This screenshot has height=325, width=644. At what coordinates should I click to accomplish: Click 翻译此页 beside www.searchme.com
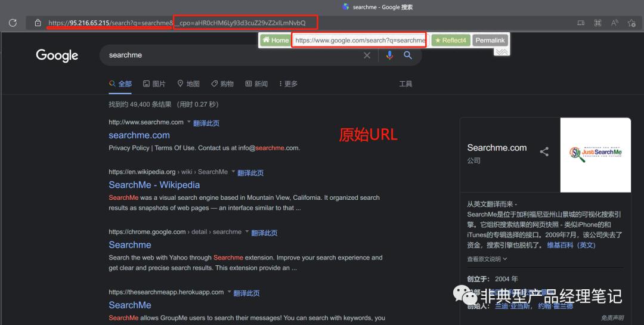pos(206,123)
